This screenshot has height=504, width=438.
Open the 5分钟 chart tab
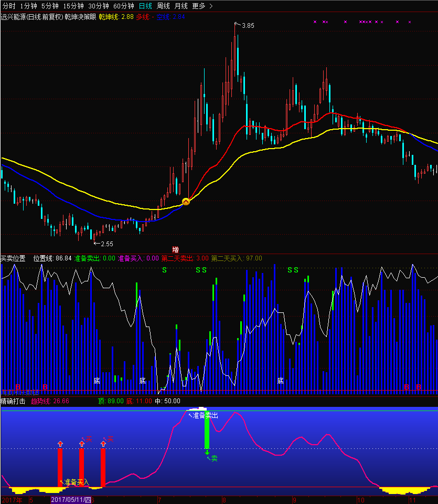pyautogui.click(x=50, y=6)
